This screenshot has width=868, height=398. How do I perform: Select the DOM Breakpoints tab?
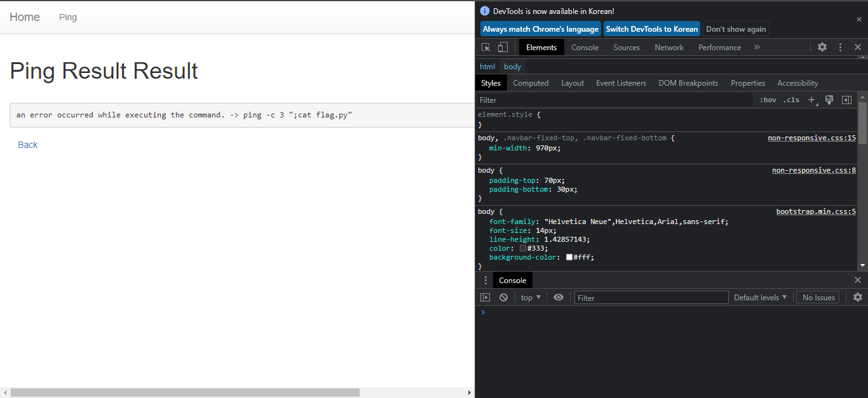[688, 83]
